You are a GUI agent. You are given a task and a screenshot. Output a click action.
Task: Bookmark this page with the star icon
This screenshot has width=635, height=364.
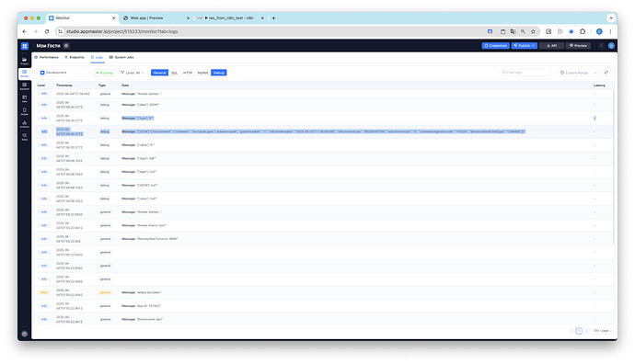tap(534, 31)
